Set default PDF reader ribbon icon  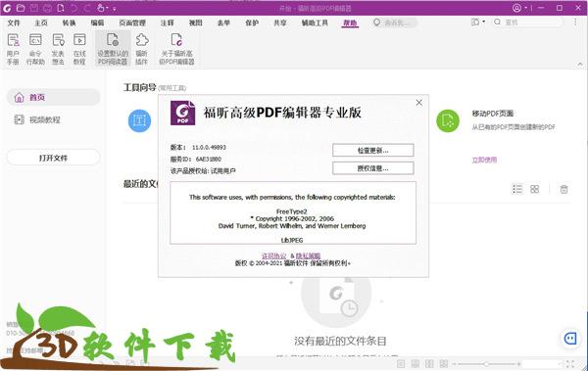point(113,49)
